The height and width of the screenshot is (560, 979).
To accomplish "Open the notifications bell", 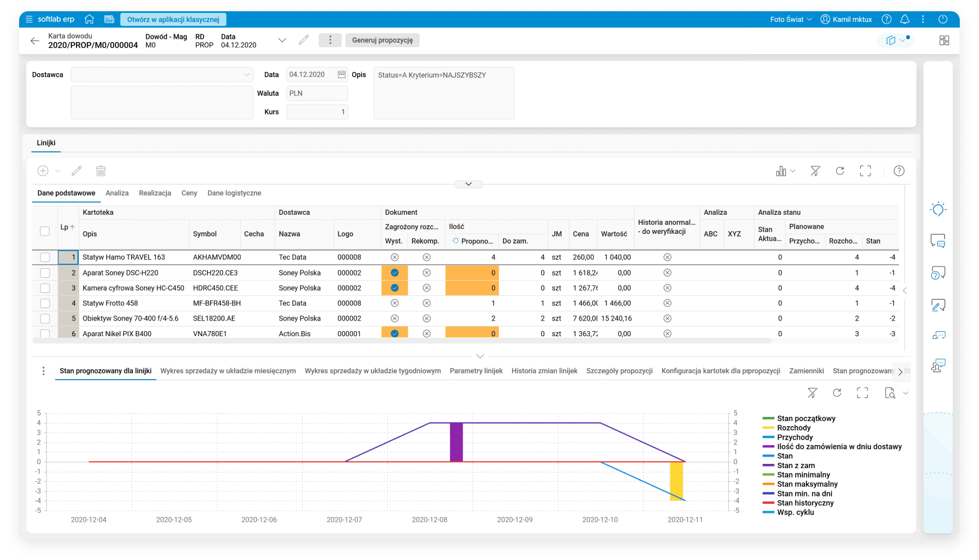I will (905, 19).
